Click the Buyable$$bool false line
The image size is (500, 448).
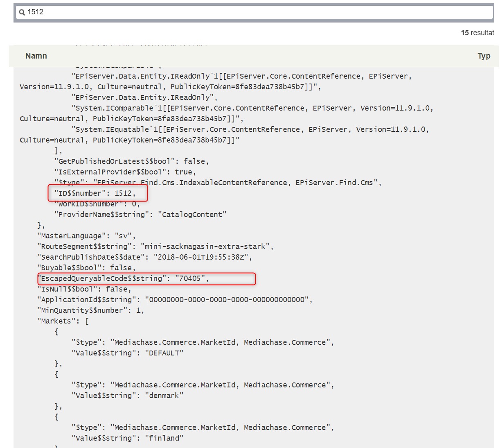(86, 268)
